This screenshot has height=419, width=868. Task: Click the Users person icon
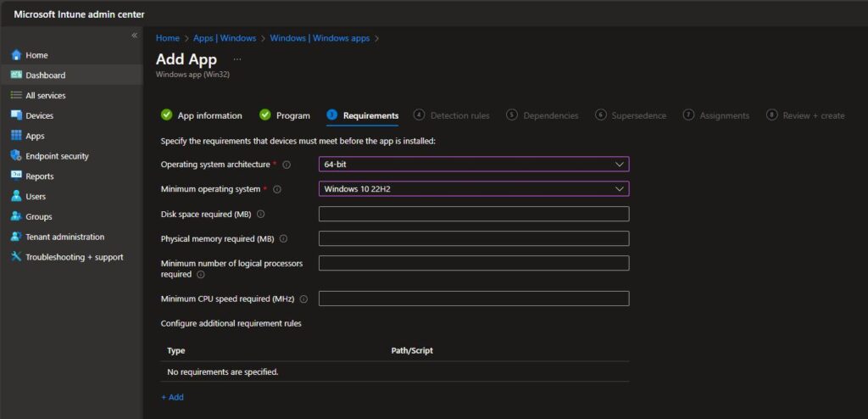(x=16, y=196)
